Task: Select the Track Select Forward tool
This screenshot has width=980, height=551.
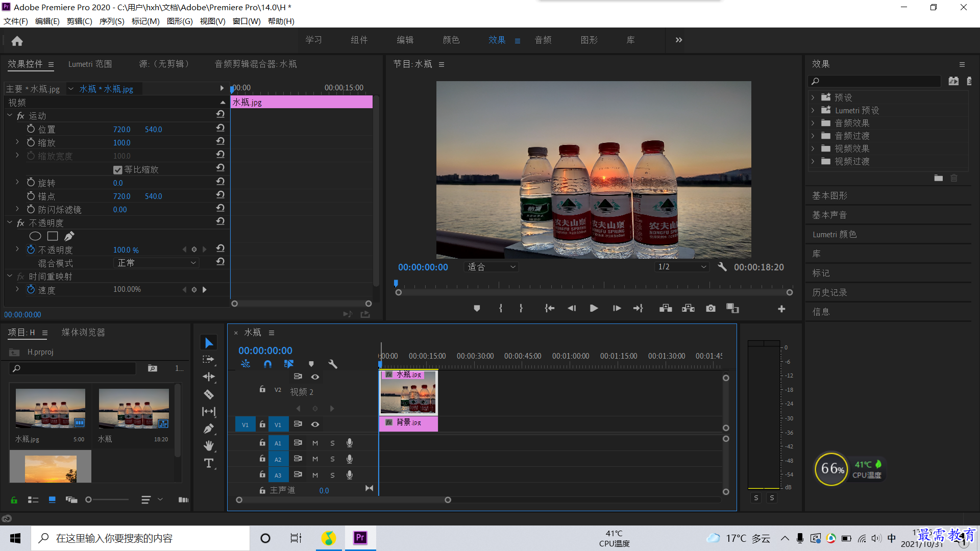Action: [x=209, y=360]
